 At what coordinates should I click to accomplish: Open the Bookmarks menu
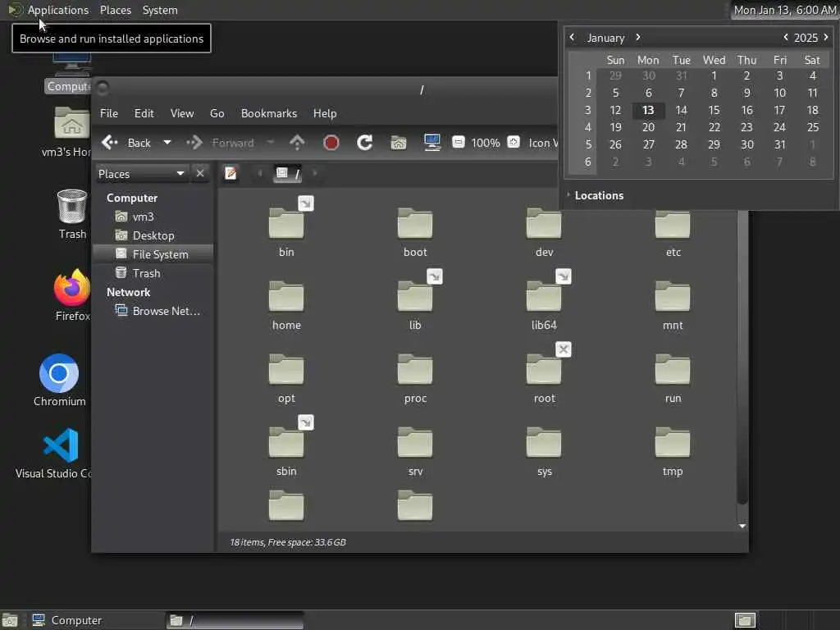tap(269, 113)
